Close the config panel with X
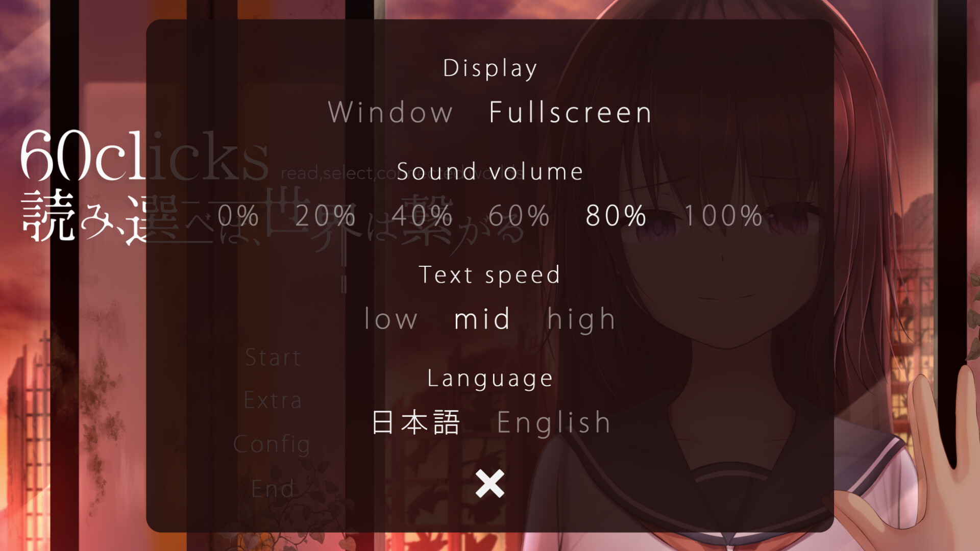This screenshot has width=980, height=551. coord(490,482)
